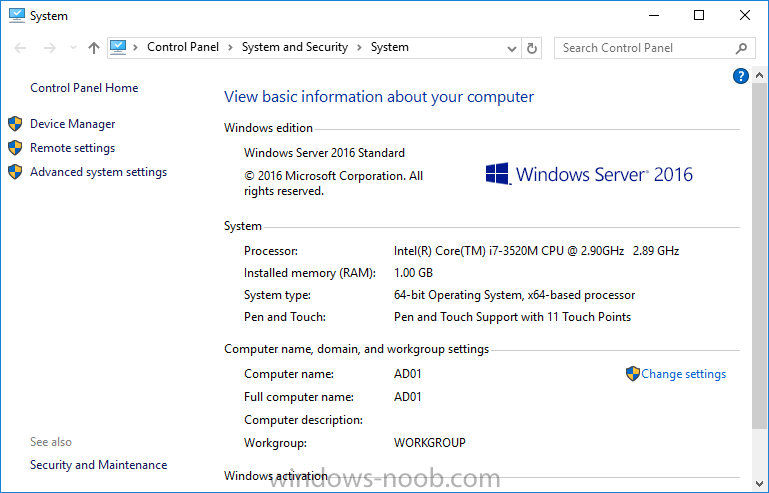Go up one level with the Up arrow
This screenshot has width=769, height=493.
(x=94, y=48)
